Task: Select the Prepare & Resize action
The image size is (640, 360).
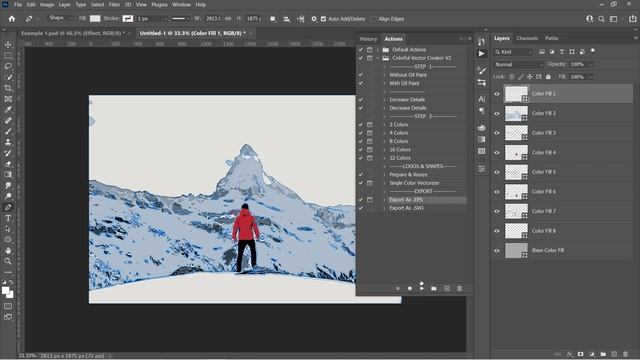Action: pyautogui.click(x=408, y=175)
